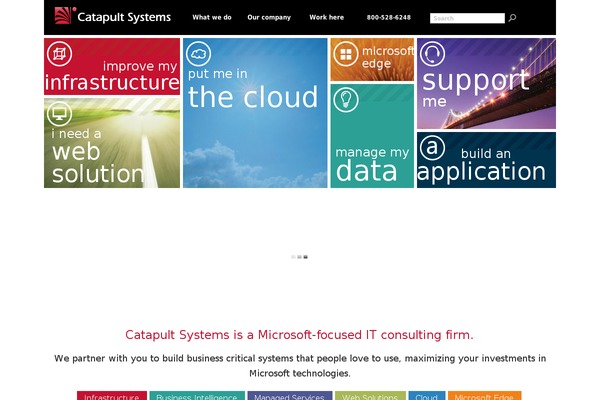The height and width of the screenshot is (400, 600).
Task: Click into the Search input field
Action: point(467,18)
